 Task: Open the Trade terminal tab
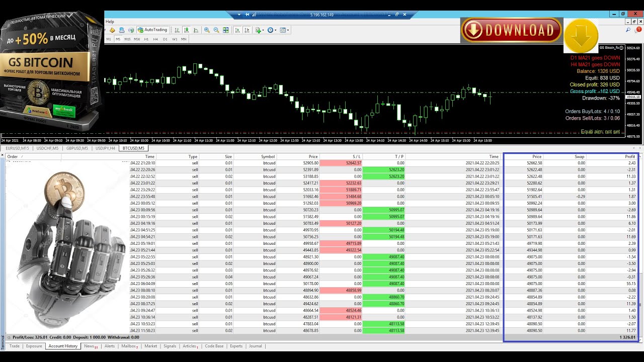15,346
